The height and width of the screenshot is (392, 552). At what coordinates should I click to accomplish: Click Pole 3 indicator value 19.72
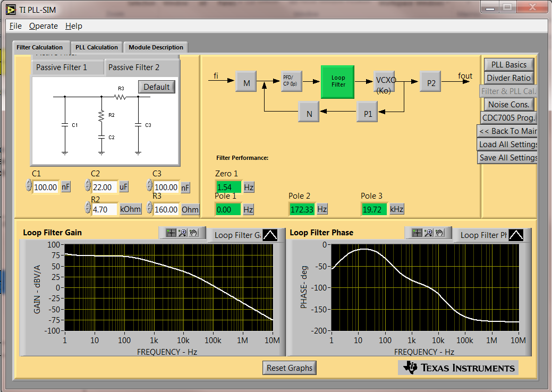click(x=374, y=209)
